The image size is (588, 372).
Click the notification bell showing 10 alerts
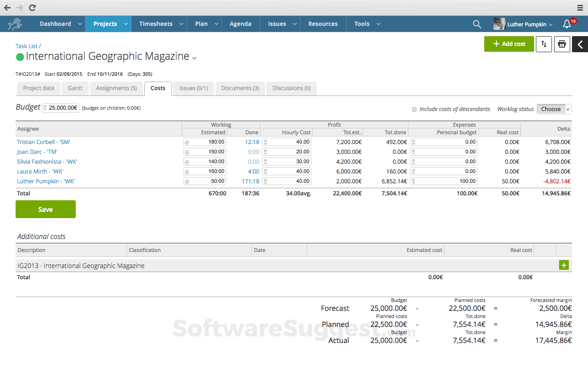pyautogui.click(x=566, y=24)
